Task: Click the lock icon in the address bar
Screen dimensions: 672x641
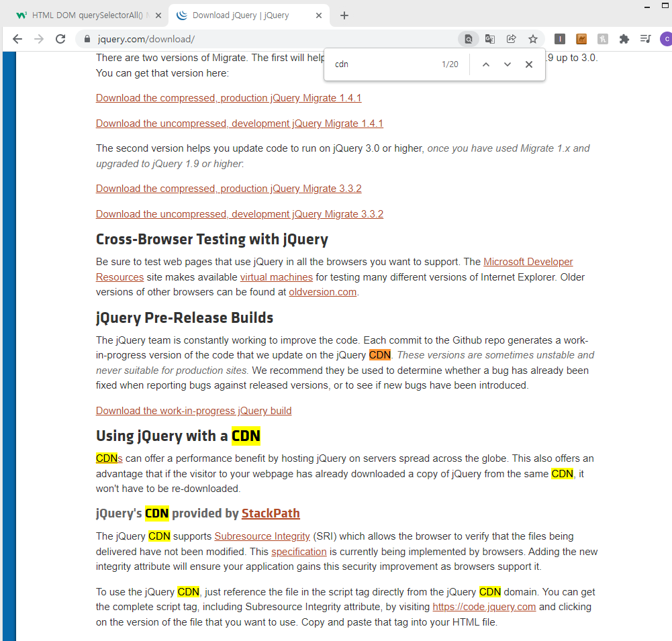Action: (x=87, y=39)
